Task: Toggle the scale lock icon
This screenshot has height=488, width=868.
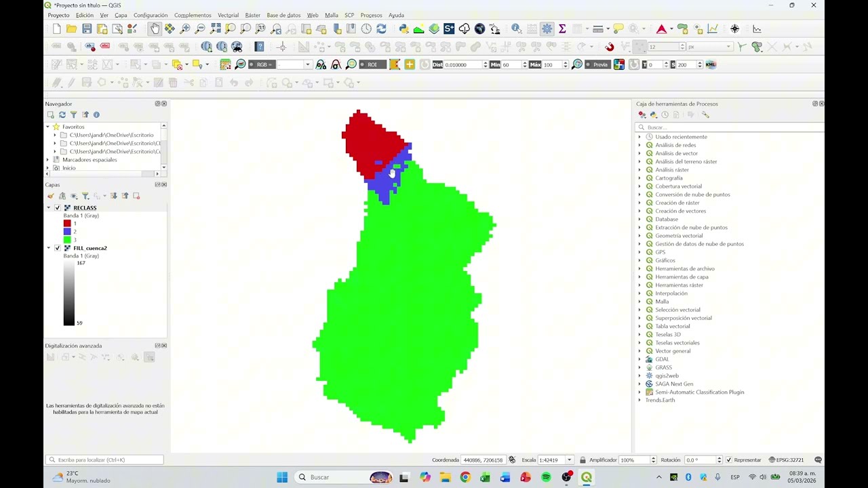Action: [583, 460]
